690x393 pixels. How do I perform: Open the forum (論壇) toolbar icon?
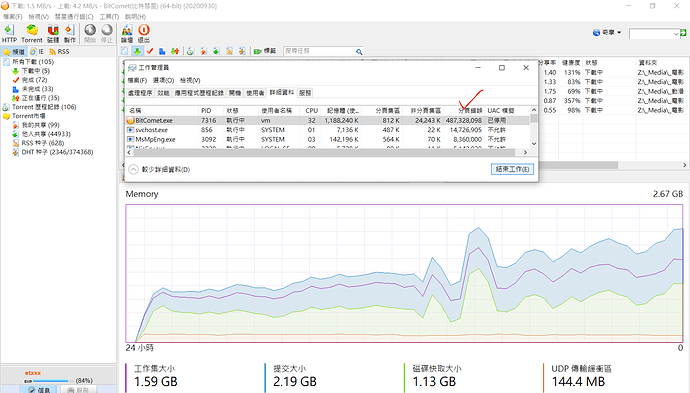(127, 33)
